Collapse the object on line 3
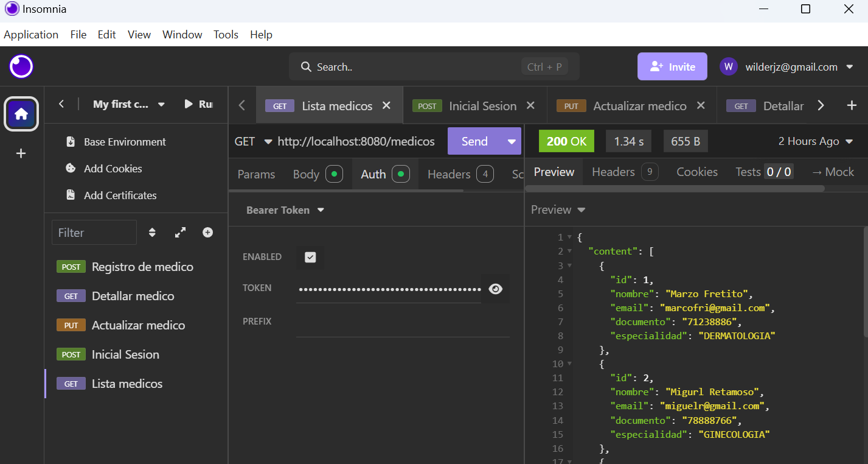868x464 pixels. (x=569, y=265)
